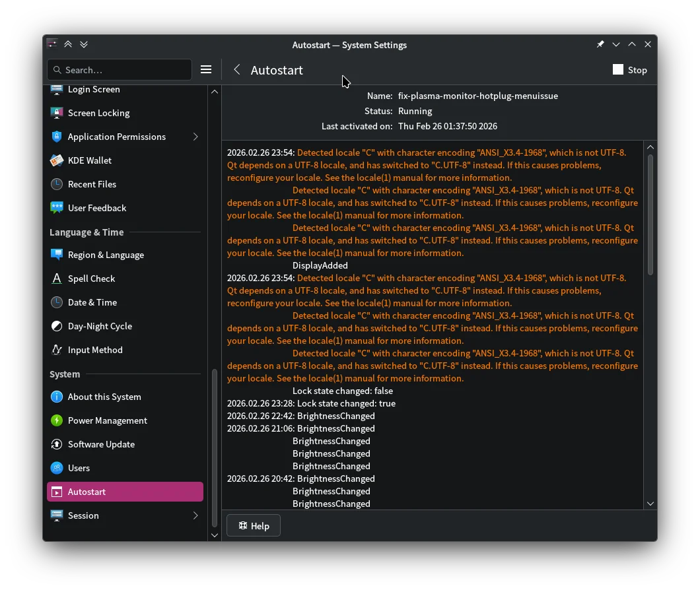Open the hamburger menu next to search

pyautogui.click(x=206, y=70)
